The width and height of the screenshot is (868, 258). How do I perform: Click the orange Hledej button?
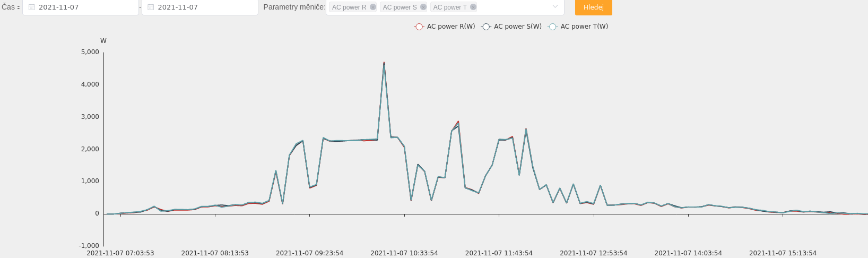click(x=594, y=7)
